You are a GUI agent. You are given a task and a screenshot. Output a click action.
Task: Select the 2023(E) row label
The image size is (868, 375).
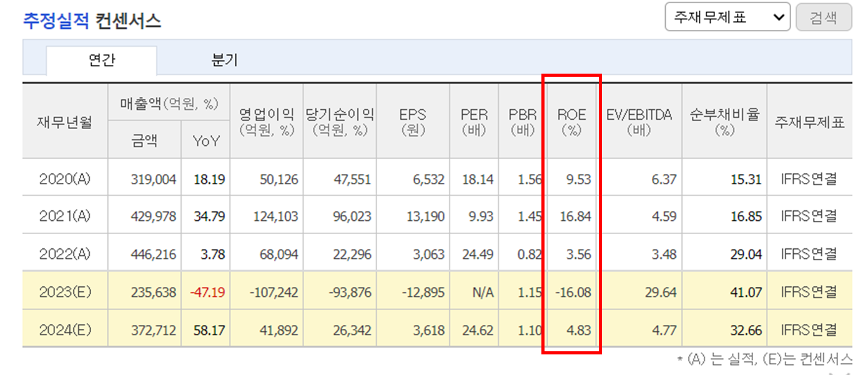click(65, 291)
